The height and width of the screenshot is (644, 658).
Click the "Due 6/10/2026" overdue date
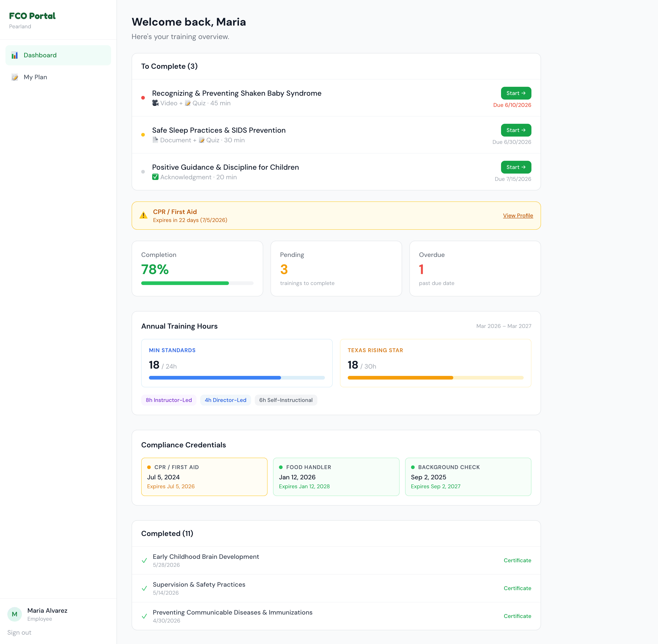pyautogui.click(x=512, y=105)
